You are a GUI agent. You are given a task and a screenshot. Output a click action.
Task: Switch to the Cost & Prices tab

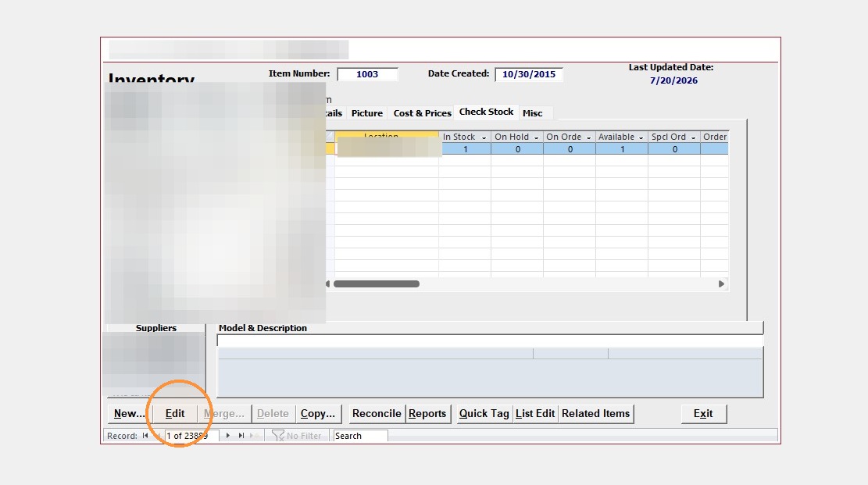423,113
